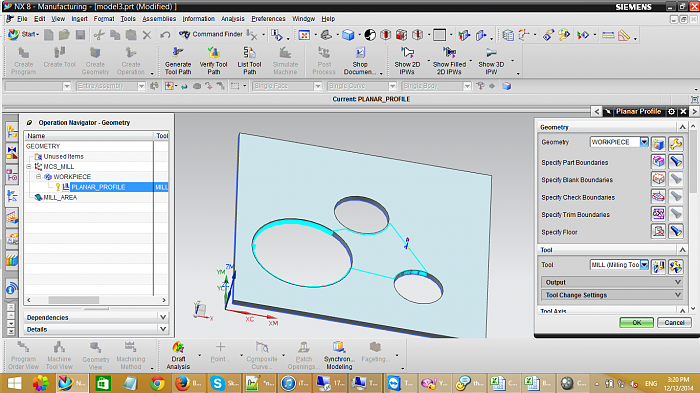This screenshot has height=393, width=700.
Task: Open the File menu
Action: pyautogui.click(x=22, y=19)
